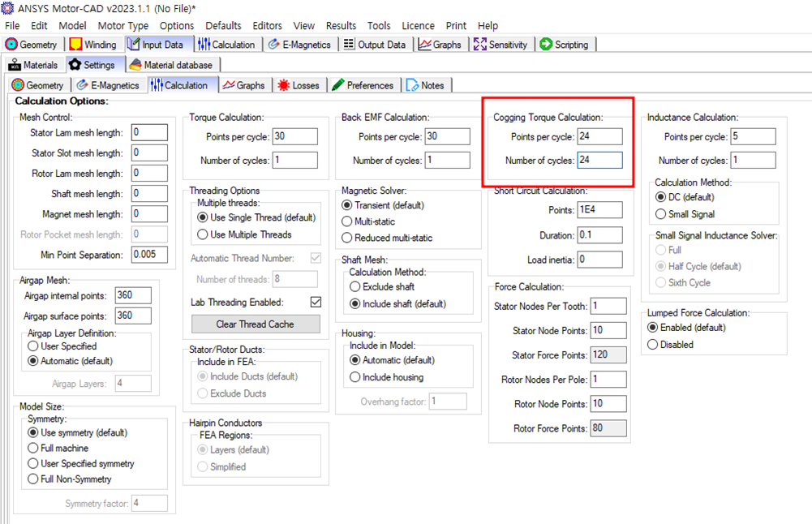Open the Tools menu
This screenshot has width=812, height=524.
pyautogui.click(x=379, y=25)
